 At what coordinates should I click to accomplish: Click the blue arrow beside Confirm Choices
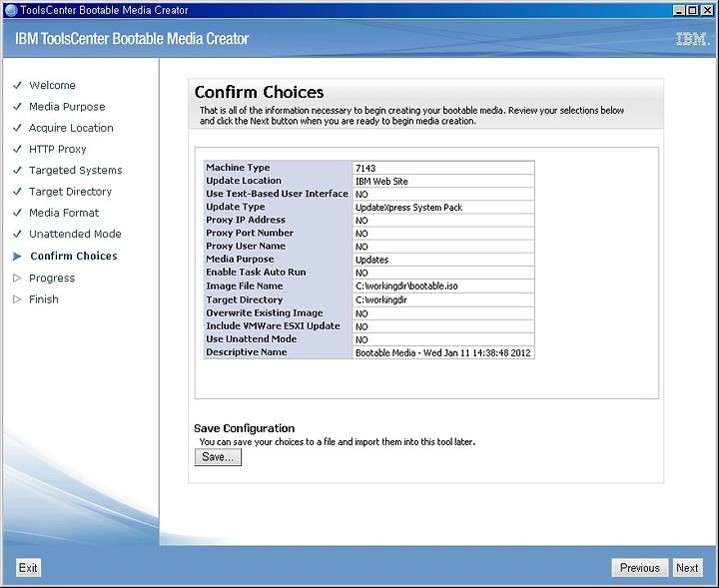point(17,257)
